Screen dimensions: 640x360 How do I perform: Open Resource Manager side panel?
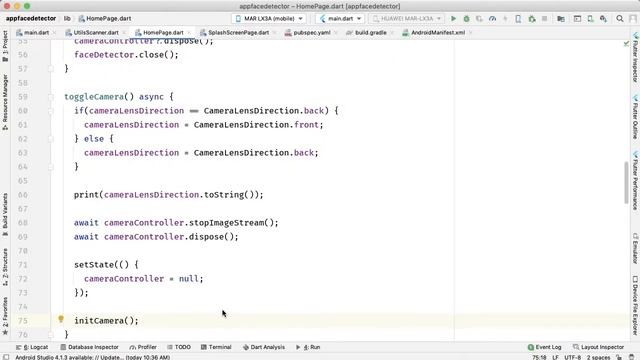[x=5, y=102]
